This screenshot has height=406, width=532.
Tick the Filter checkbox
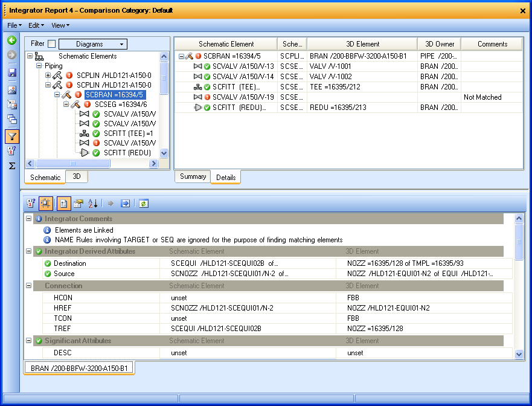(51, 43)
